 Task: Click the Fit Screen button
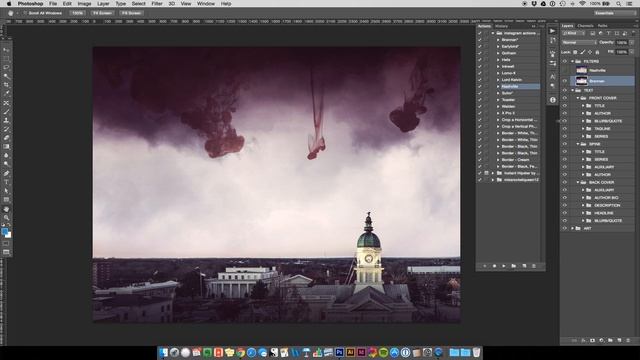(102, 13)
